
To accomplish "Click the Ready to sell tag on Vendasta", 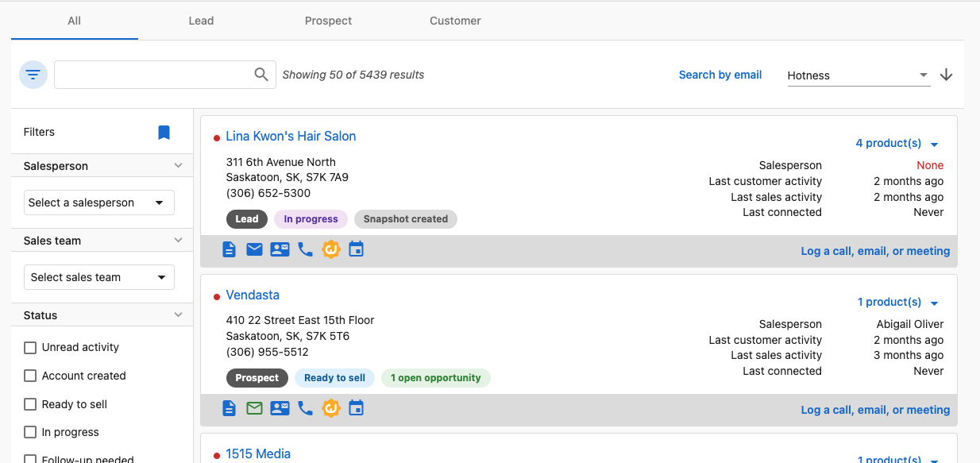I will tap(334, 378).
